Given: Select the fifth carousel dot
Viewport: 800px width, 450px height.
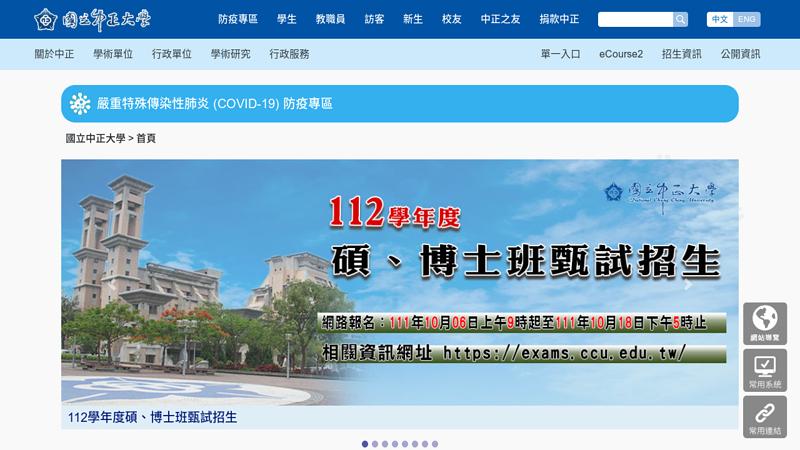Looking at the screenshot, I should coord(405,444).
